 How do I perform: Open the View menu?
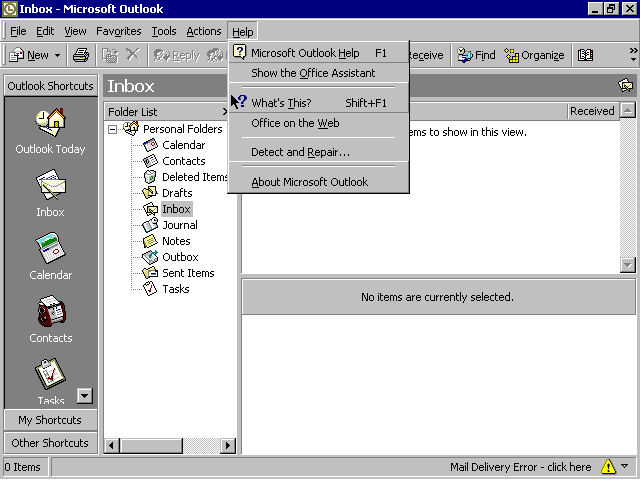tap(75, 31)
